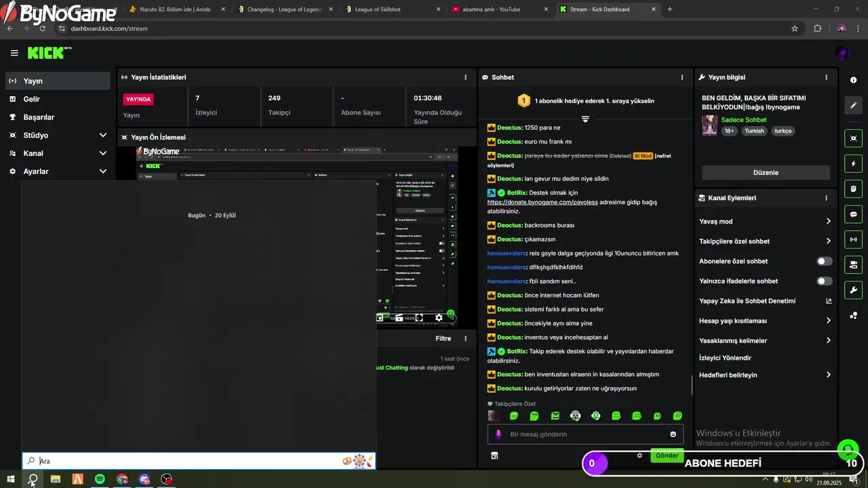Image resolution: width=868 pixels, height=488 pixels.
Task: Open Hesap yaşı kısıtlaması options arrow
Action: pos(829,321)
